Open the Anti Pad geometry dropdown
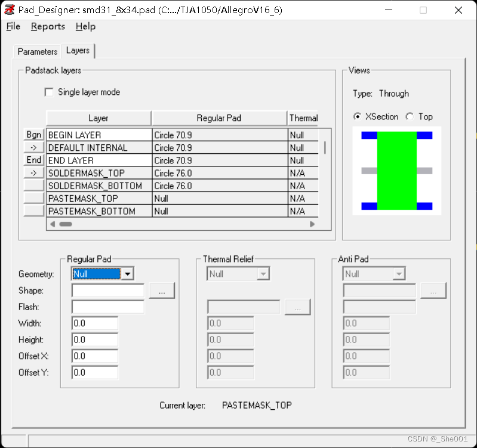This screenshot has width=477, height=448. click(399, 274)
